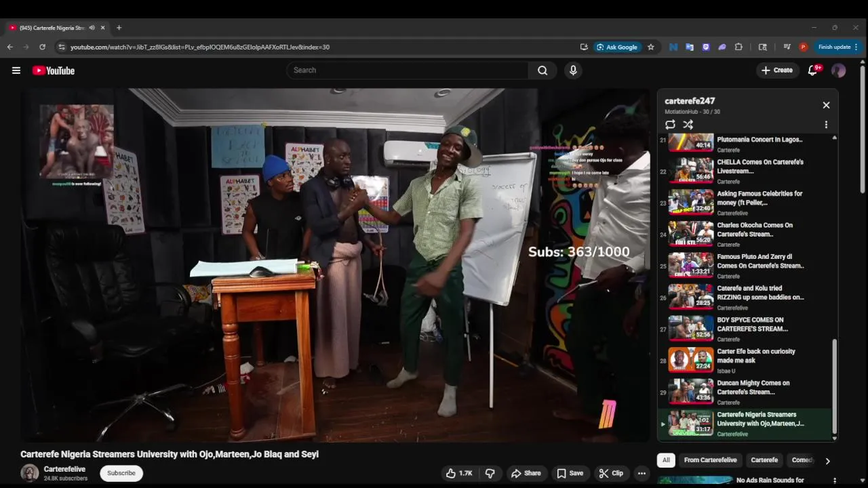Open the playlist panel three-dot menu

tap(826, 125)
